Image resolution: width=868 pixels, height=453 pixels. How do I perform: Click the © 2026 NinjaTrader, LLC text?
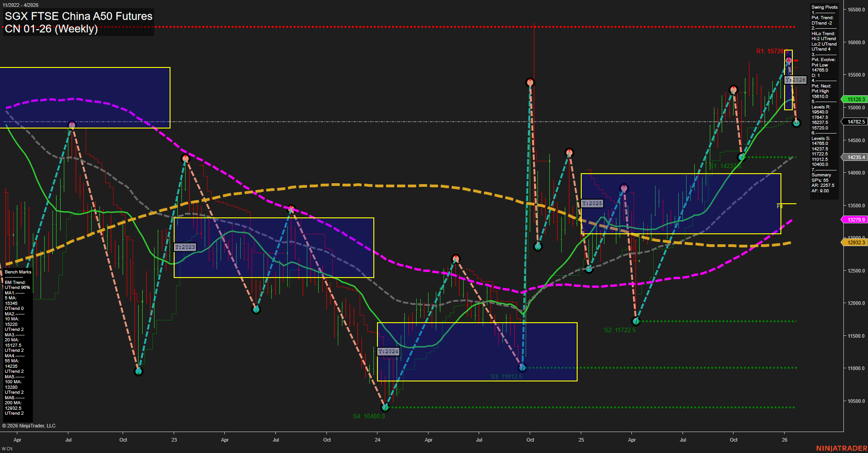coord(30,425)
